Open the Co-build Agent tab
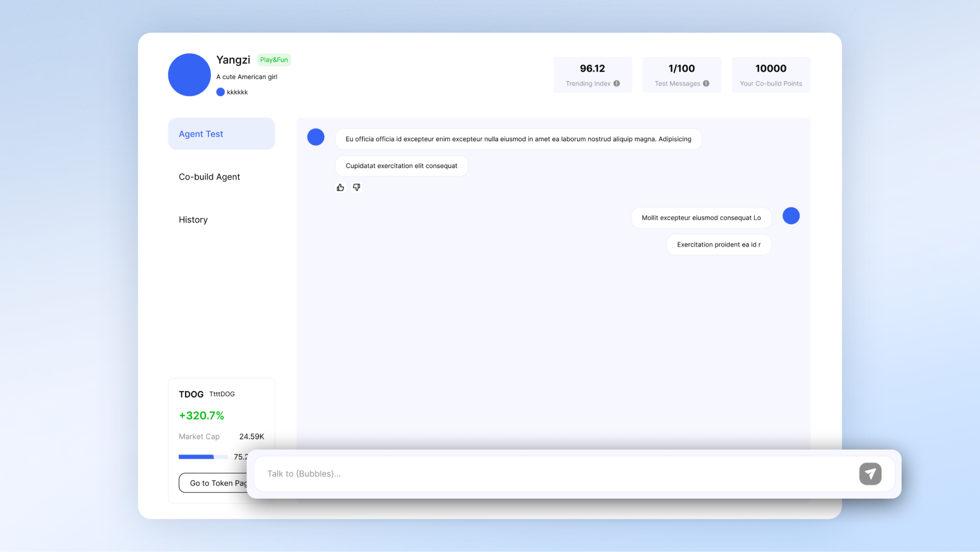Viewport: 980px width, 552px height. (x=210, y=177)
